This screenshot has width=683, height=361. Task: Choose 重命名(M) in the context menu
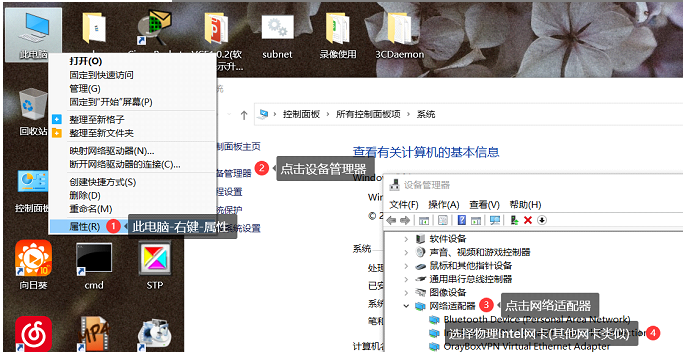pos(132,209)
